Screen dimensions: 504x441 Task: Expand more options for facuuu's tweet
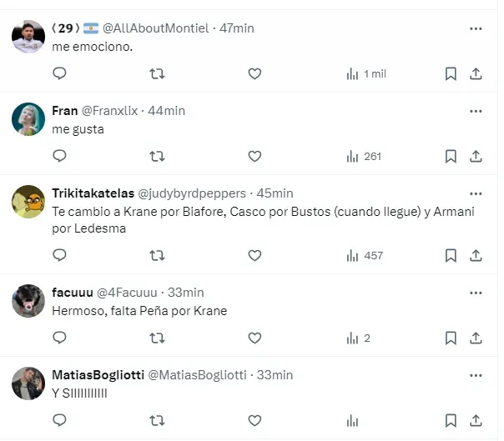(x=476, y=293)
